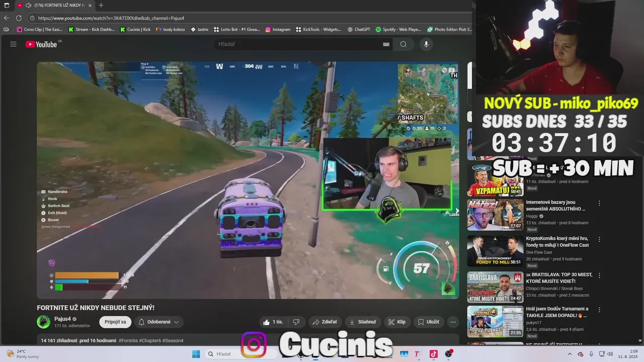Open the KryptoKomiks video thumbnail

coord(495,251)
